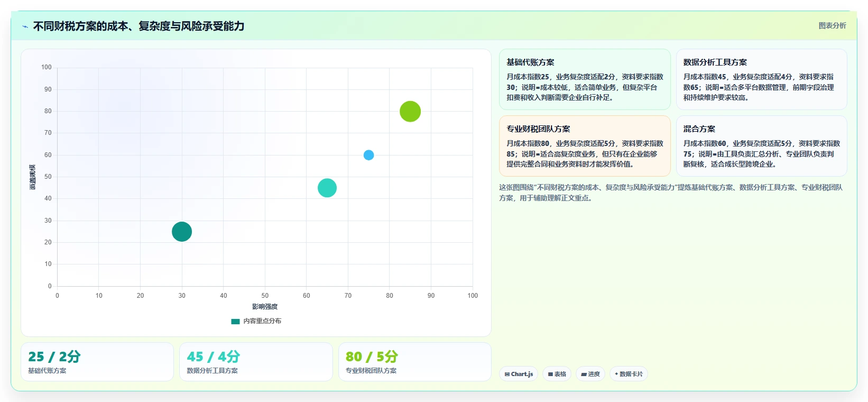The image size is (868, 402).
Task: Select the highlighted 专业财税团队方案 card
Action: [585, 146]
